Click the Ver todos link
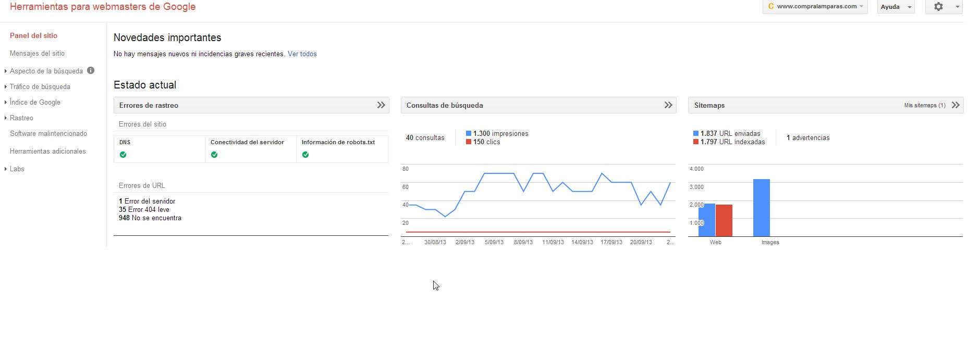Viewport: 980px width, 341px height. [x=302, y=54]
